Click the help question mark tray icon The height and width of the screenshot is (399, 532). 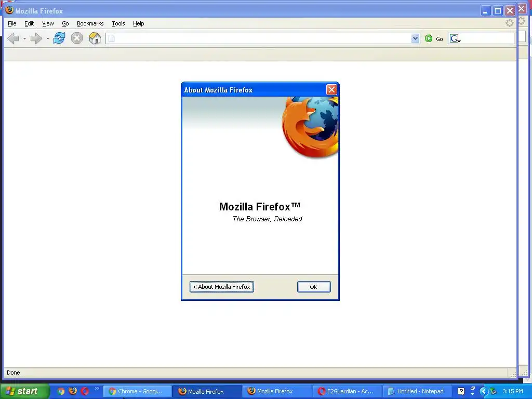[x=461, y=391]
